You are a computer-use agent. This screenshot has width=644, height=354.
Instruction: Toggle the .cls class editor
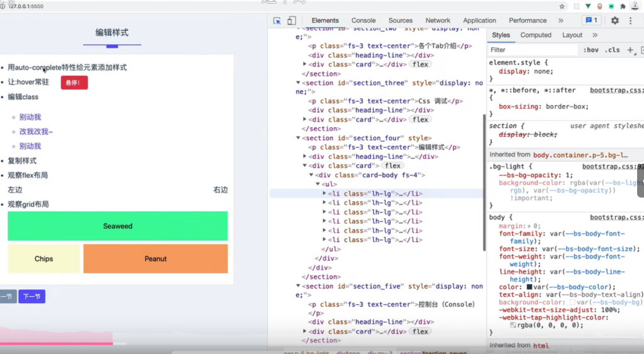tap(612, 50)
